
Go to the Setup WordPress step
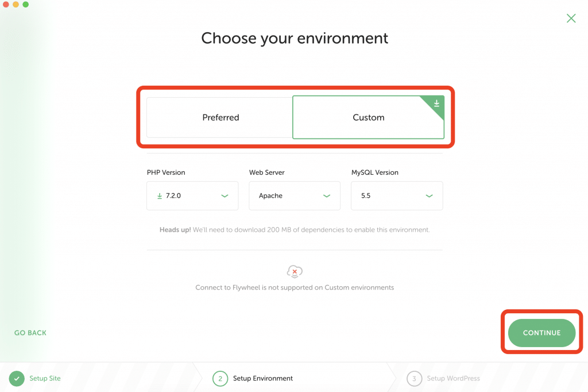tap(454, 378)
